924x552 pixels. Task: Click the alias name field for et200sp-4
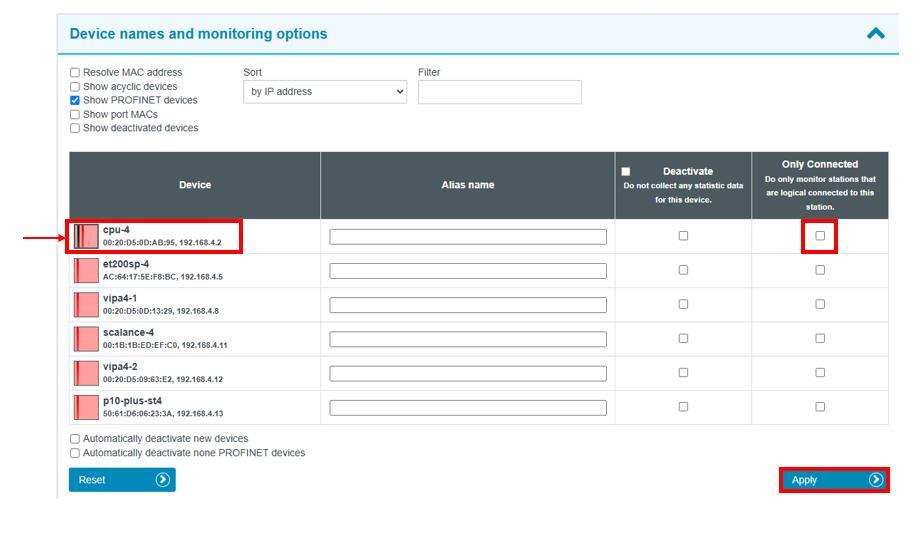(x=468, y=271)
